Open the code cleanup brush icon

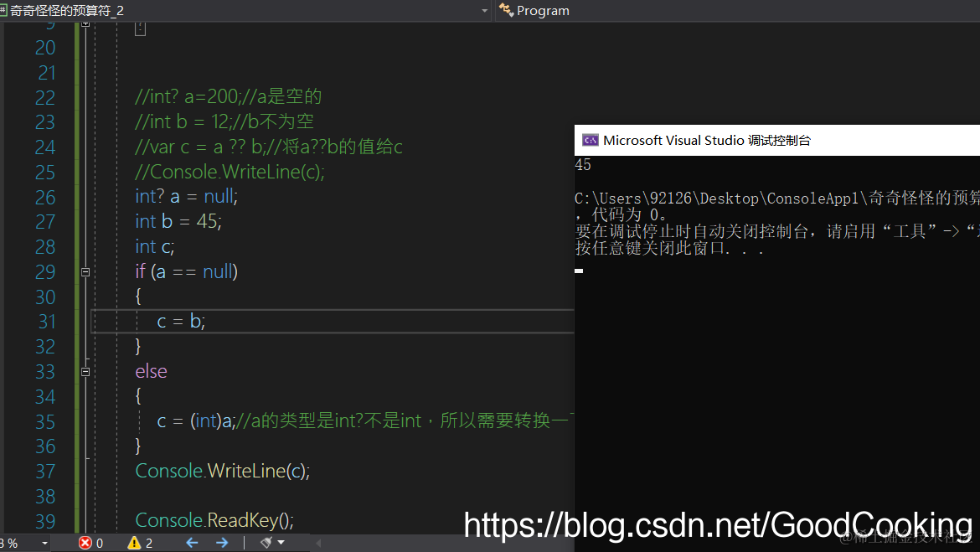coord(266,543)
